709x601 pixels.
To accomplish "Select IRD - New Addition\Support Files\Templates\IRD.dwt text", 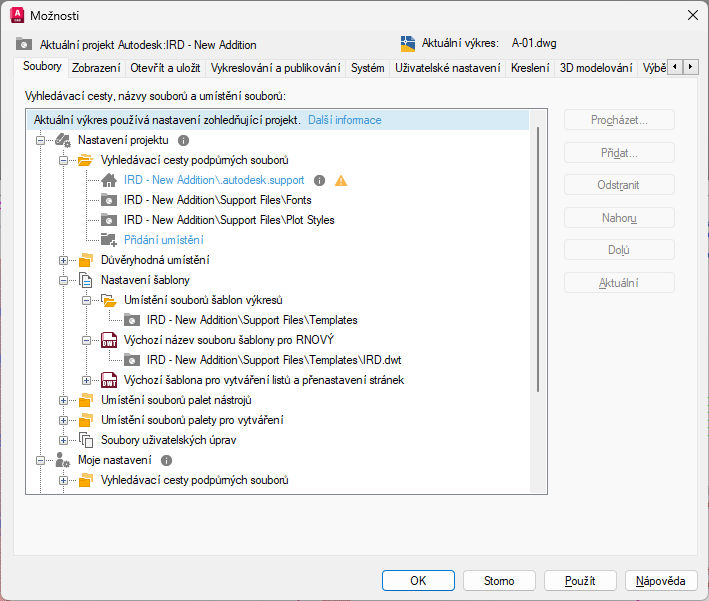I will [x=274, y=360].
